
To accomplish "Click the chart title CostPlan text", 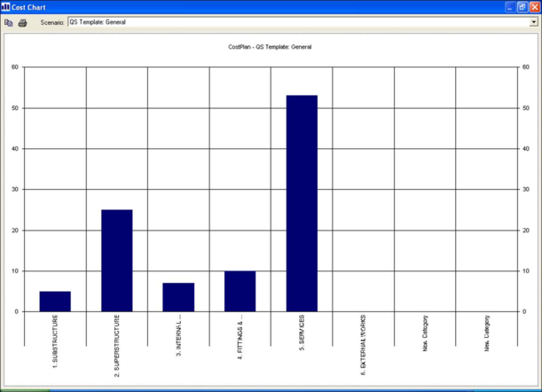I will coord(271,47).
